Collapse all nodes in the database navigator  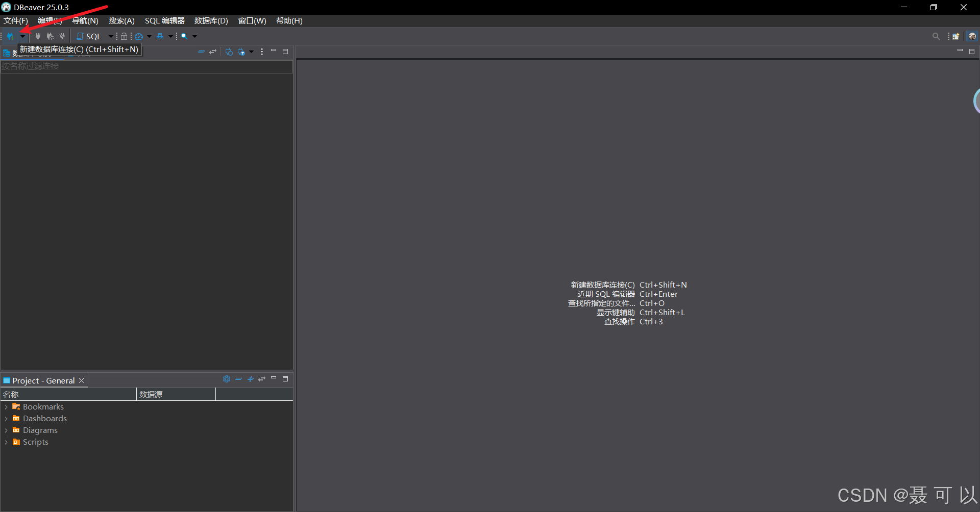click(x=201, y=52)
